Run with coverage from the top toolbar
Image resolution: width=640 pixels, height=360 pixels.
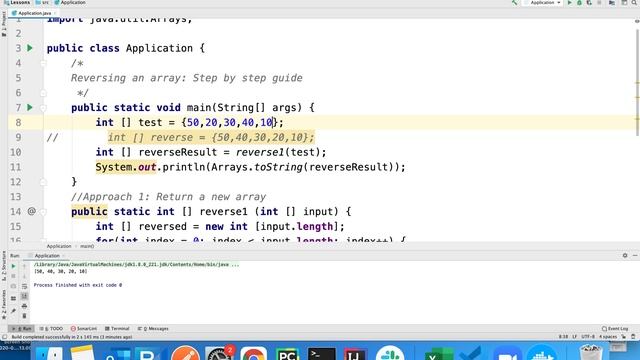click(589, 2)
